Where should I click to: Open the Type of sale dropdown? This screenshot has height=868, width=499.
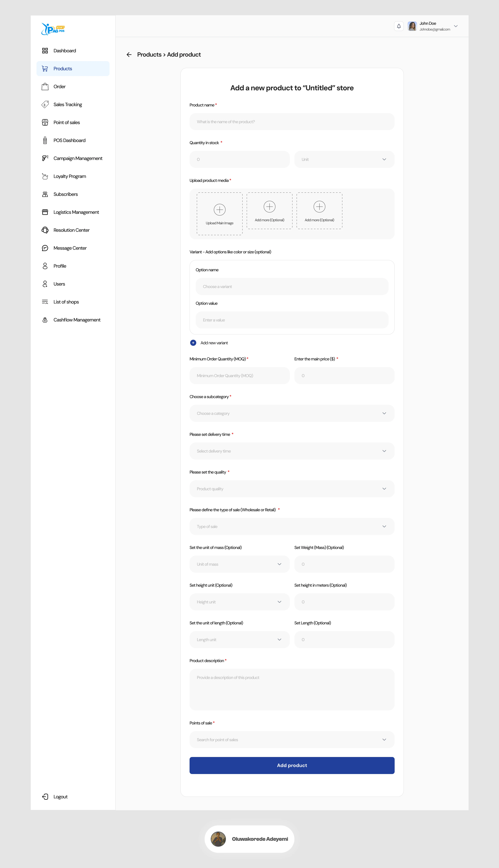tap(292, 526)
